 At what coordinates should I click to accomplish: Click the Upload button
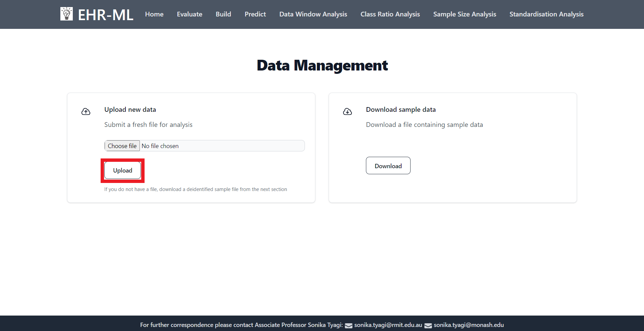pyautogui.click(x=123, y=170)
